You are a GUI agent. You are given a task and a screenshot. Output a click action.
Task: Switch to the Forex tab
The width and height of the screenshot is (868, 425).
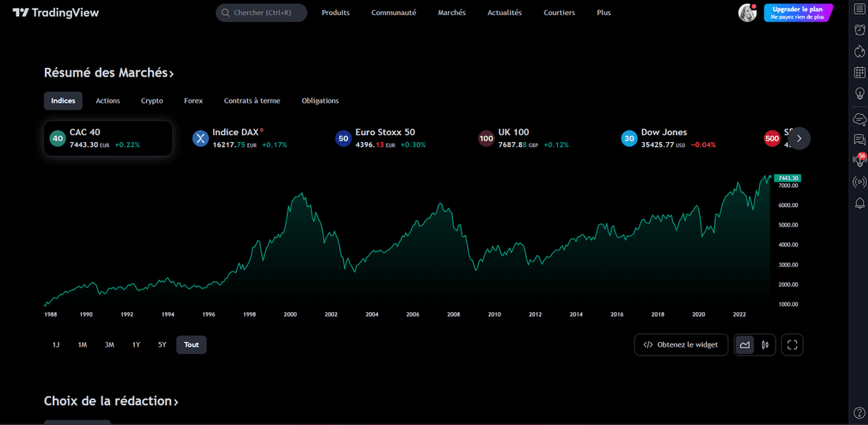pyautogui.click(x=193, y=101)
